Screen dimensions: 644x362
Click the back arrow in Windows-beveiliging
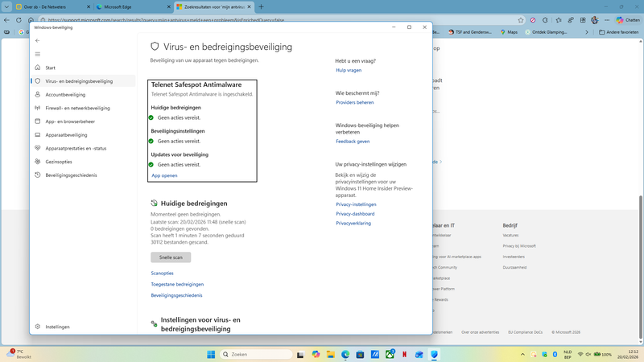coord(37,41)
